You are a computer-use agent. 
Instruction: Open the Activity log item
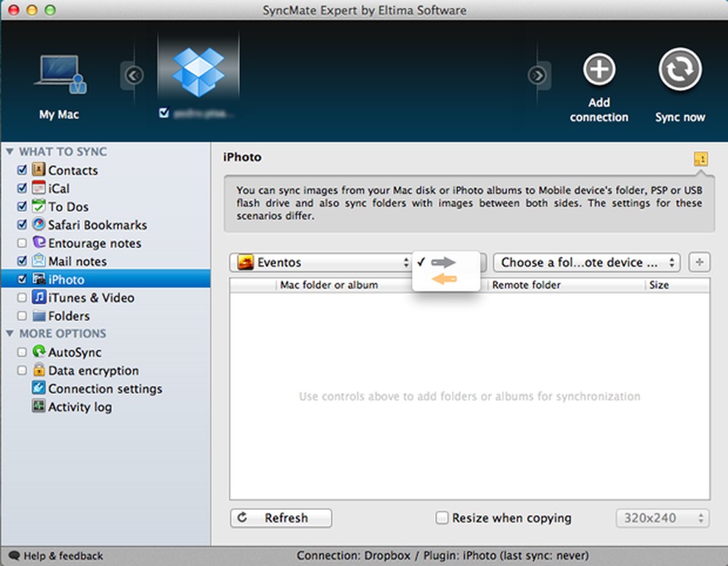[80, 407]
